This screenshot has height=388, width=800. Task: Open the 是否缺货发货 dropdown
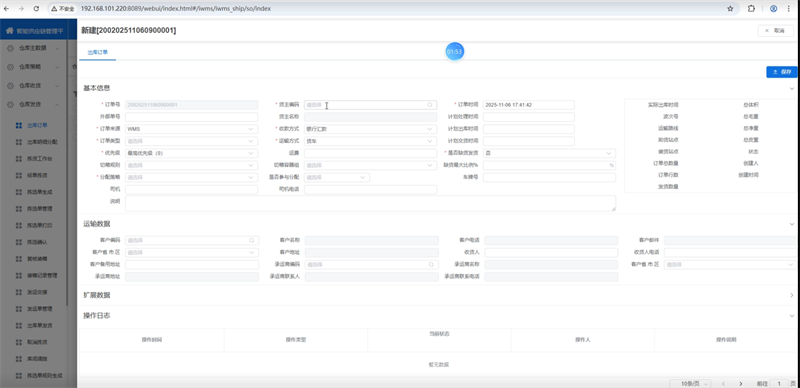coord(549,153)
